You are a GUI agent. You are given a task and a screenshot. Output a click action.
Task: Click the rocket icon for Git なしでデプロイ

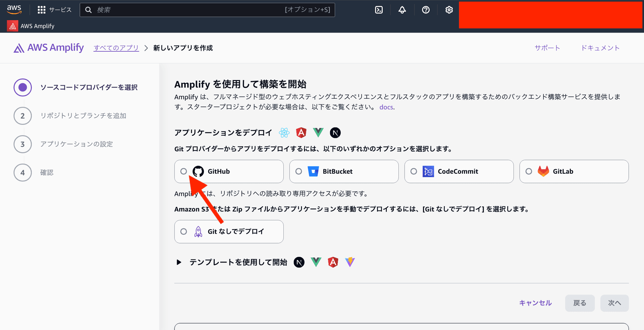tap(198, 231)
